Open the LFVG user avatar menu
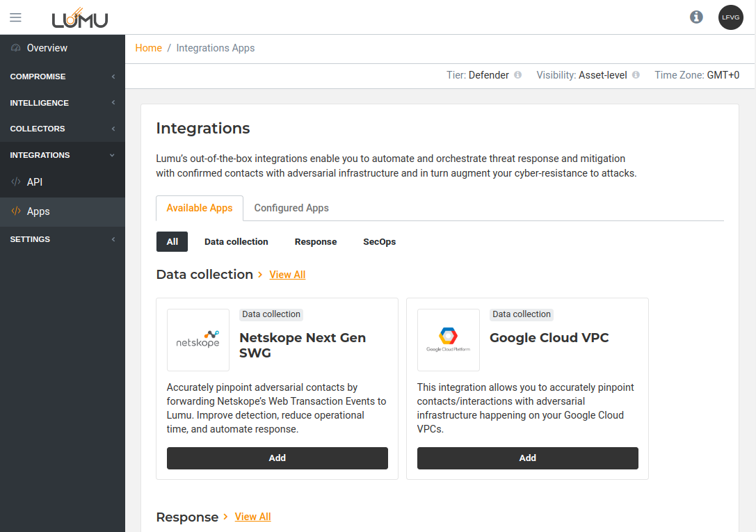Viewport: 756px width, 532px height. click(730, 17)
